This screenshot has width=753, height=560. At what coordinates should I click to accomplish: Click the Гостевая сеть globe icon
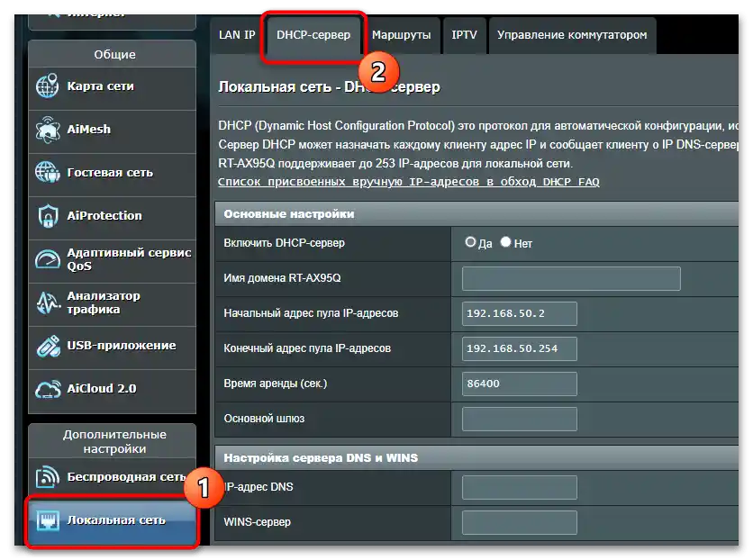(47, 172)
